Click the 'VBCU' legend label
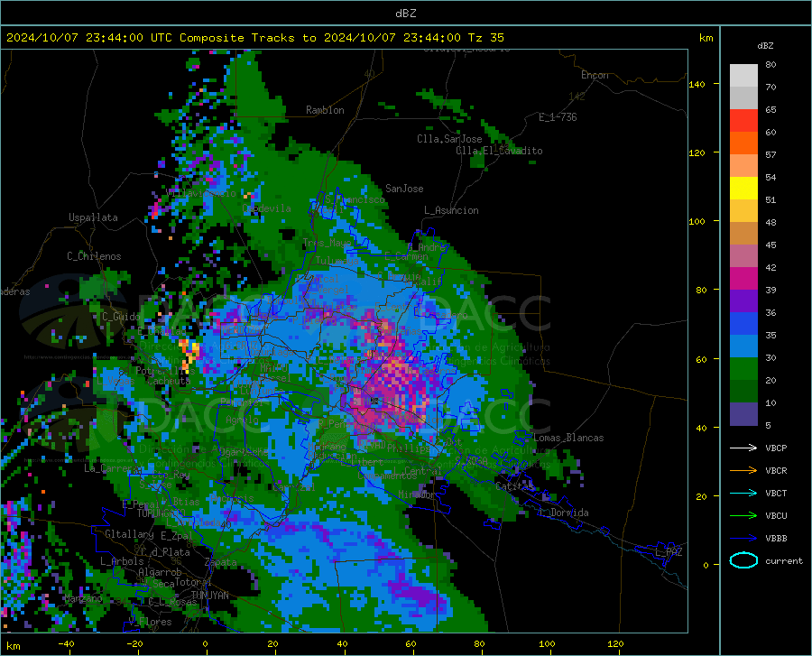The width and height of the screenshot is (812, 656). tap(776, 516)
